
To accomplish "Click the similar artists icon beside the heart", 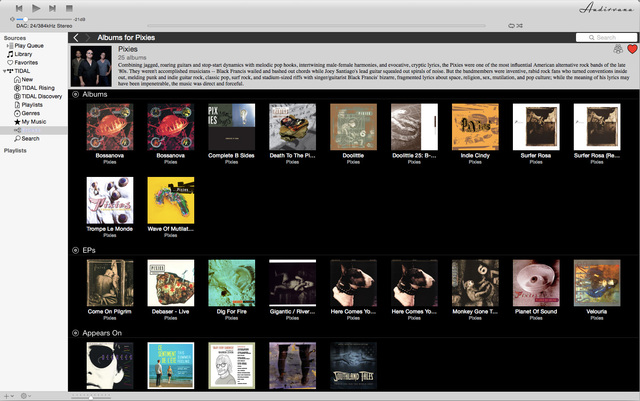I will pos(617,48).
